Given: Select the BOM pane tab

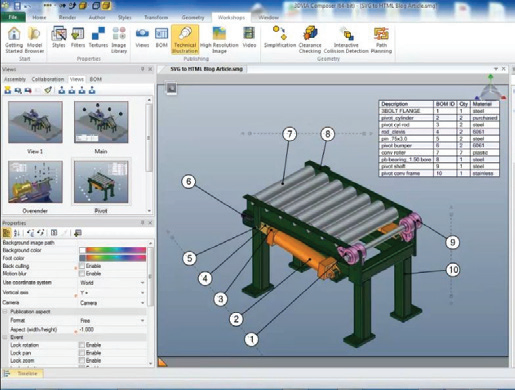Looking at the screenshot, I should pyautogui.click(x=96, y=79).
